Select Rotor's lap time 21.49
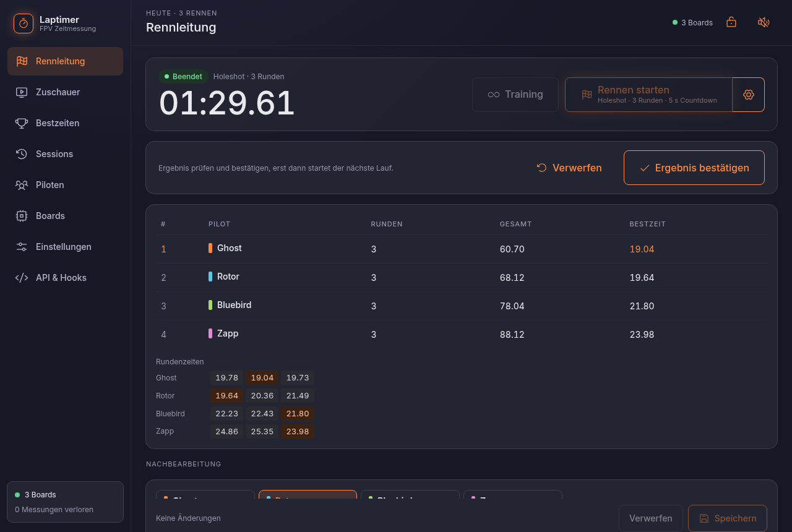The width and height of the screenshot is (792, 532). 298,396
